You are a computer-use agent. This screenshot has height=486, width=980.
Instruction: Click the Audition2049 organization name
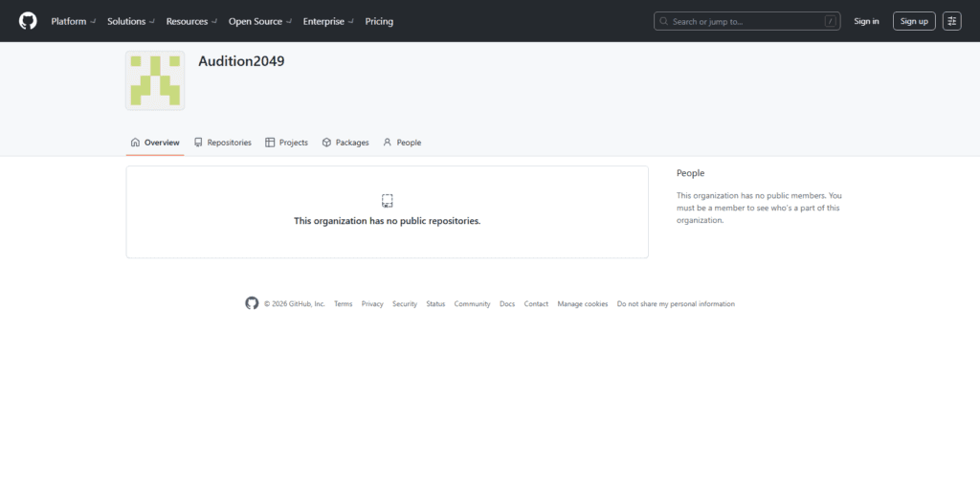click(241, 61)
